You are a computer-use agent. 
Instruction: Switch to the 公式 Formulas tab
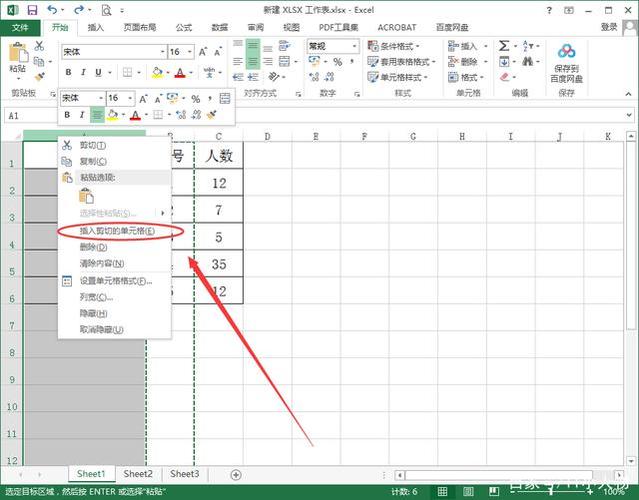(183, 28)
